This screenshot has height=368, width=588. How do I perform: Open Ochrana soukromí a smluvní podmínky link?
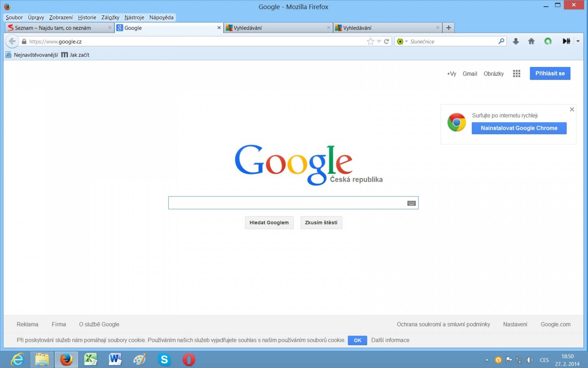pos(443,324)
